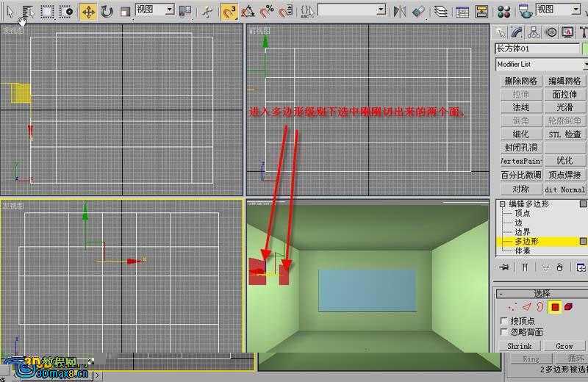588x382 pixels.
Task: Click the 封闭孔洞 modifier button
Action: 521,148
